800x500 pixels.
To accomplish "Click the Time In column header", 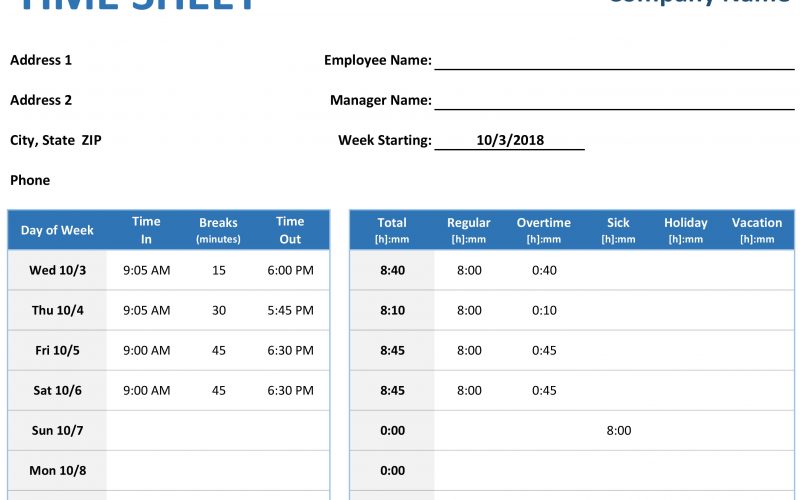I will click(146, 230).
